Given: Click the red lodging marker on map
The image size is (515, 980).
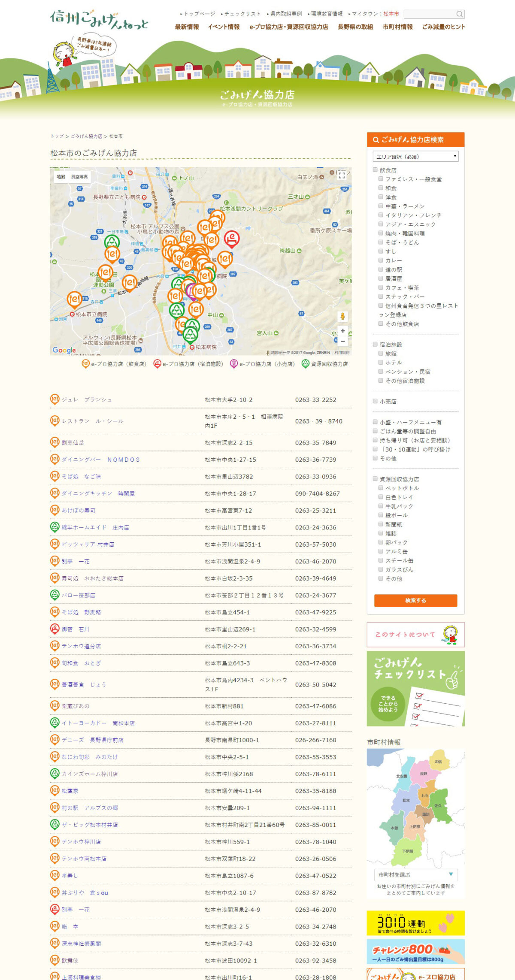Looking at the screenshot, I should tap(232, 238).
